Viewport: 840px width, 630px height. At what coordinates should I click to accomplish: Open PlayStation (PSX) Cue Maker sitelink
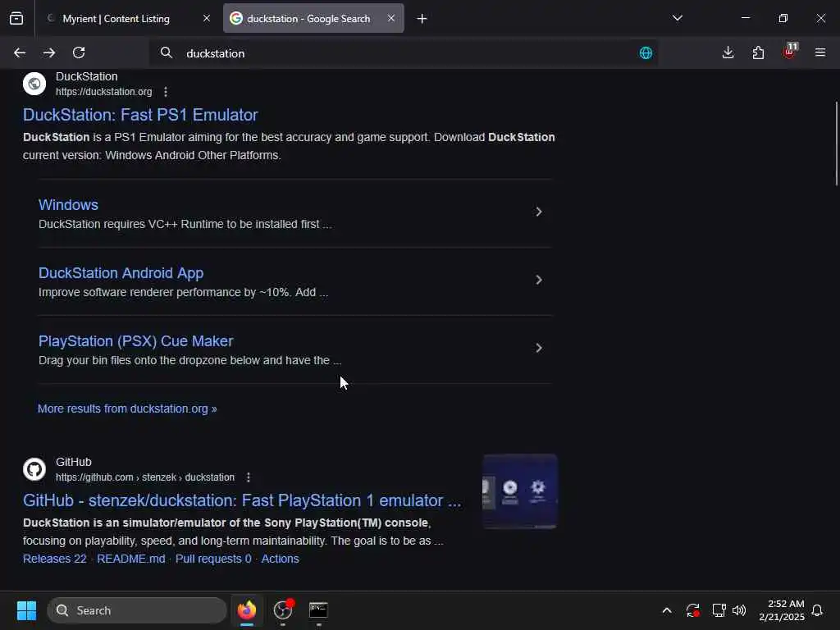coord(135,340)
